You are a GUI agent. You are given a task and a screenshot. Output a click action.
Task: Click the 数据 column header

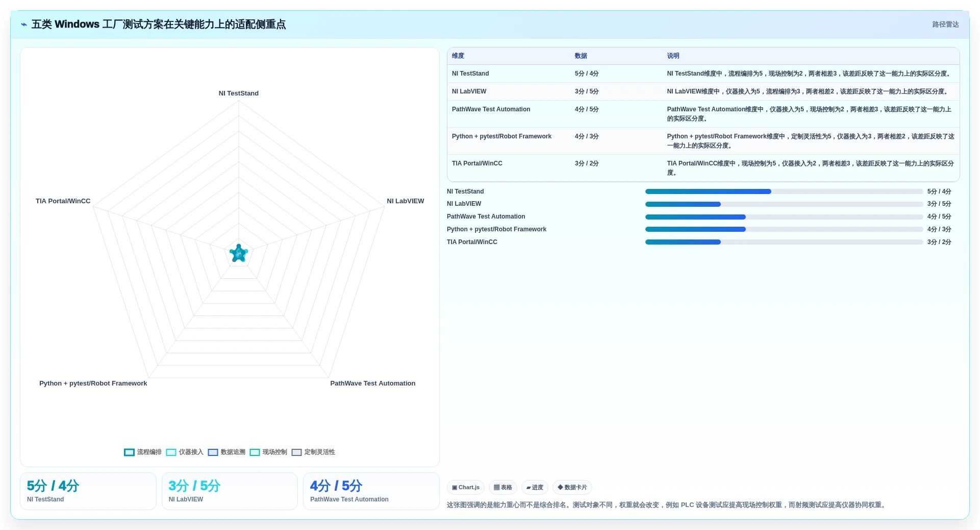tap(581, 56)
